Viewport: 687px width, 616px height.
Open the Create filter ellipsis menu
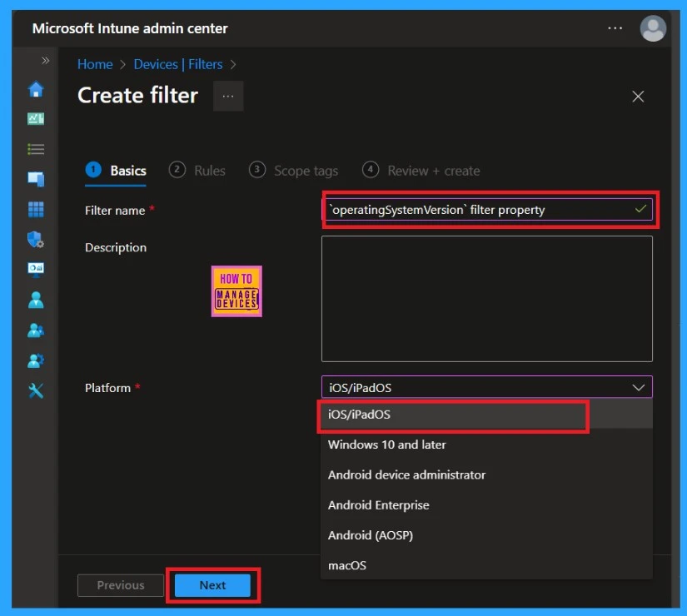(x=228, y=96)
